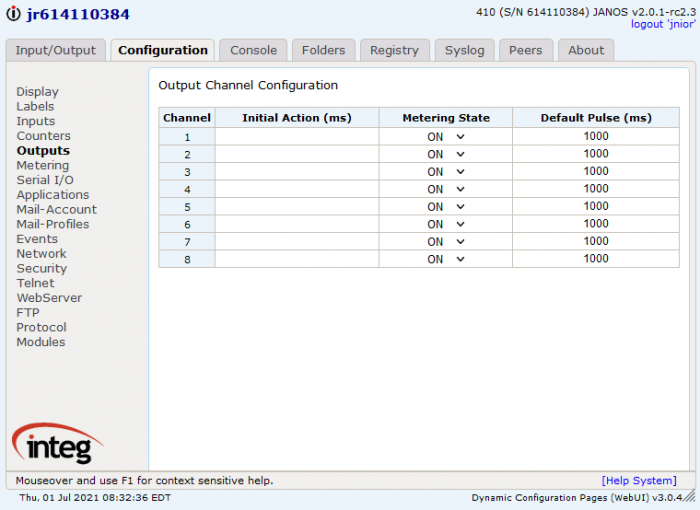Click the resize grip icon at bottom-right corner
This screenshot has width=700, height=510.
coord(690,496)
